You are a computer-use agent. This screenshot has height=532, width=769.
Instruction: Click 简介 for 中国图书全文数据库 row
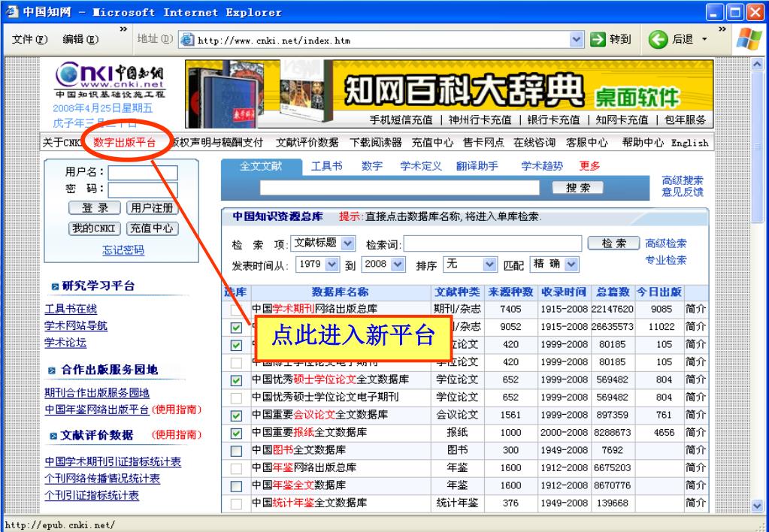(x=695, y=450)
